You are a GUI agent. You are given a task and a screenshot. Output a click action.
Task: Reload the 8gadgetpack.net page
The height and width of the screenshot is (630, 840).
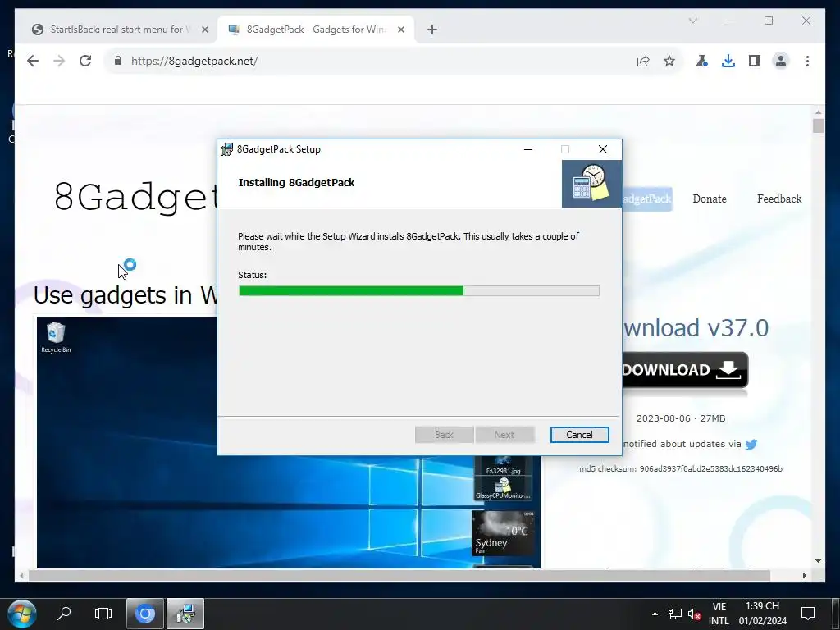(x=85, y=61)
